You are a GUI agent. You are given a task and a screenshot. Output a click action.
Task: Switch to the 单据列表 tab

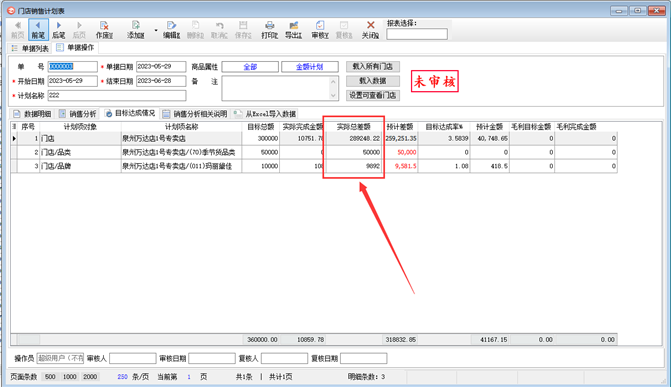30,48
